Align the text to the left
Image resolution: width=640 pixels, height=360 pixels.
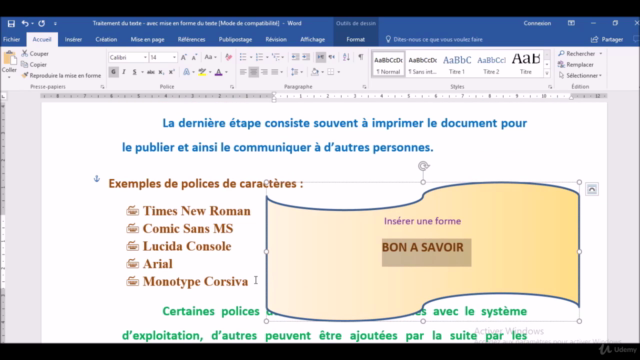click(x=243, y=72)
